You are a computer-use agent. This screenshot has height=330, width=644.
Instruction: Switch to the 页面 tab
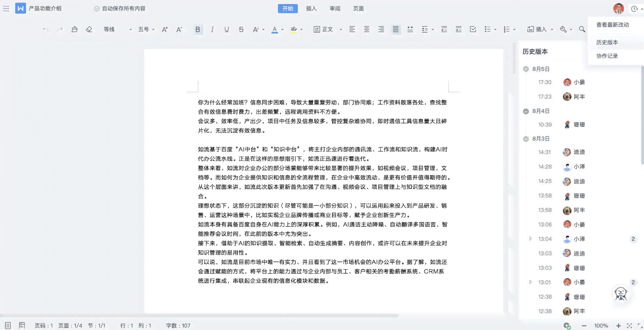coord(359,9)
